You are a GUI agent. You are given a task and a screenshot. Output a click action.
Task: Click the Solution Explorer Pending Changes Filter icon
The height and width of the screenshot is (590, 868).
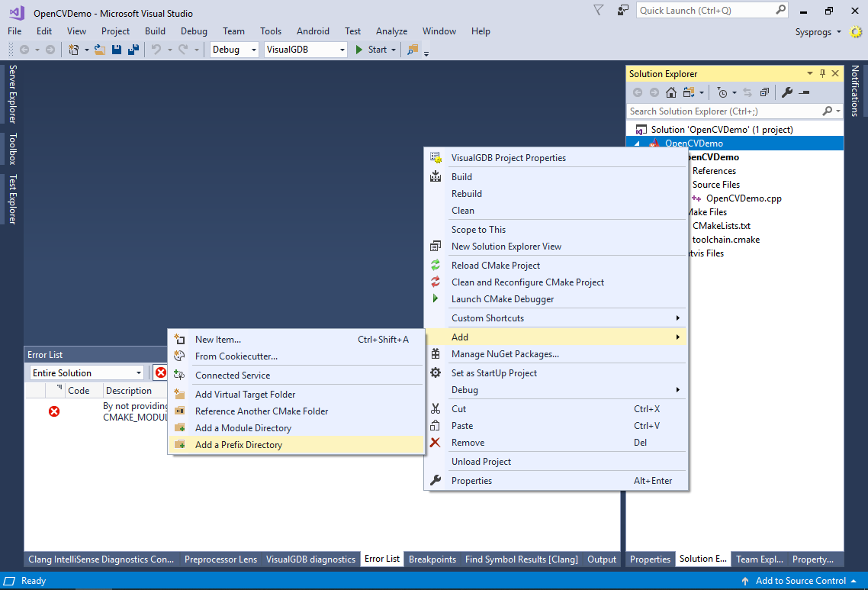[x=722, y=92]
